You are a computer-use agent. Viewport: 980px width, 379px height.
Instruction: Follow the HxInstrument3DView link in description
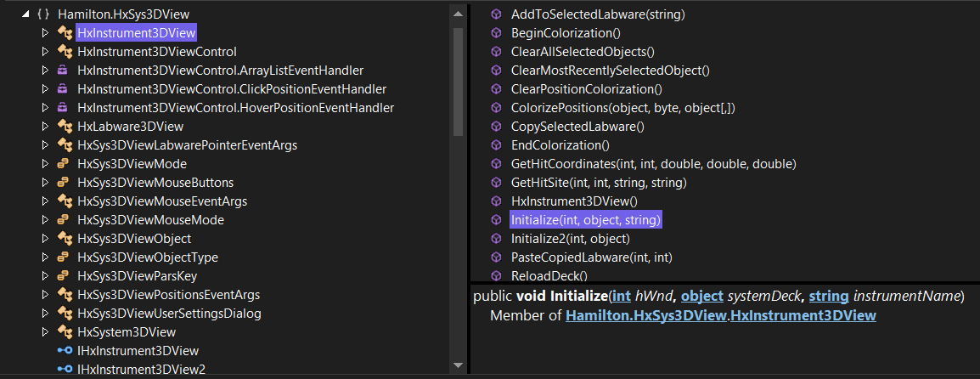tap(803, 316)
